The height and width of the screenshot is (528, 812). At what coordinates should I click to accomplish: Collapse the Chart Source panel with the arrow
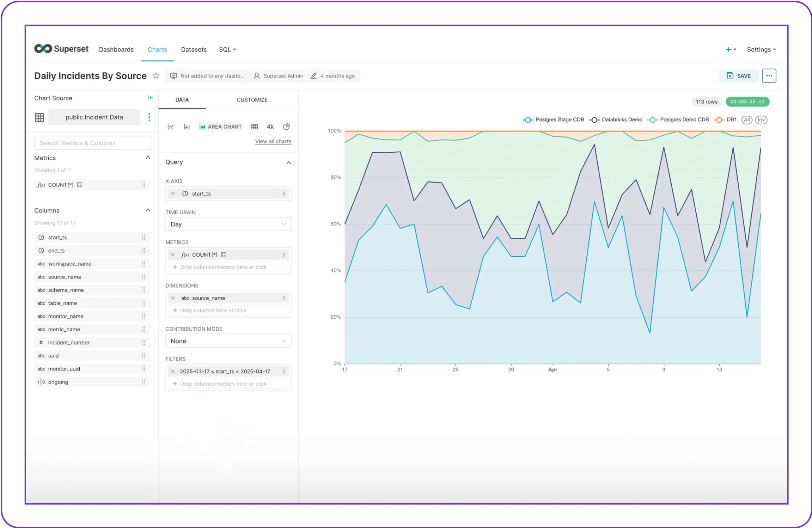pyautogui.click(x=150, y=98)
